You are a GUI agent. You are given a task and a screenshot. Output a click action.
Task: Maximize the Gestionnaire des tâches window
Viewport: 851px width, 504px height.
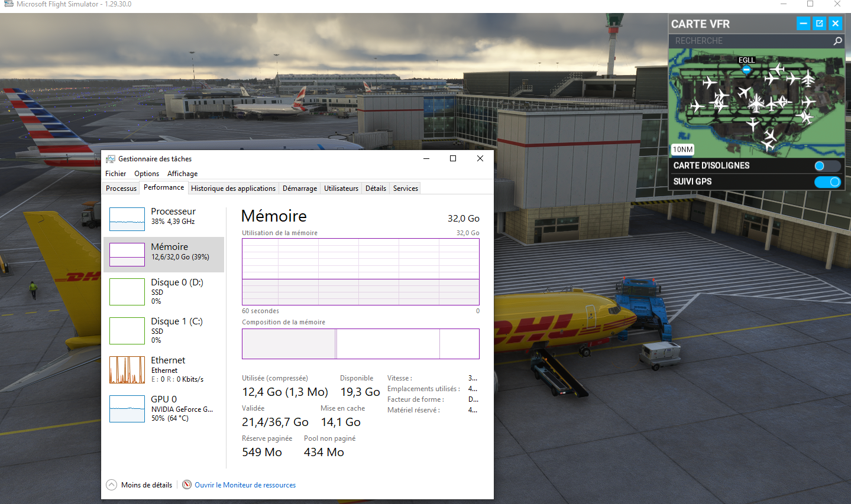click(x=453, y=158)
